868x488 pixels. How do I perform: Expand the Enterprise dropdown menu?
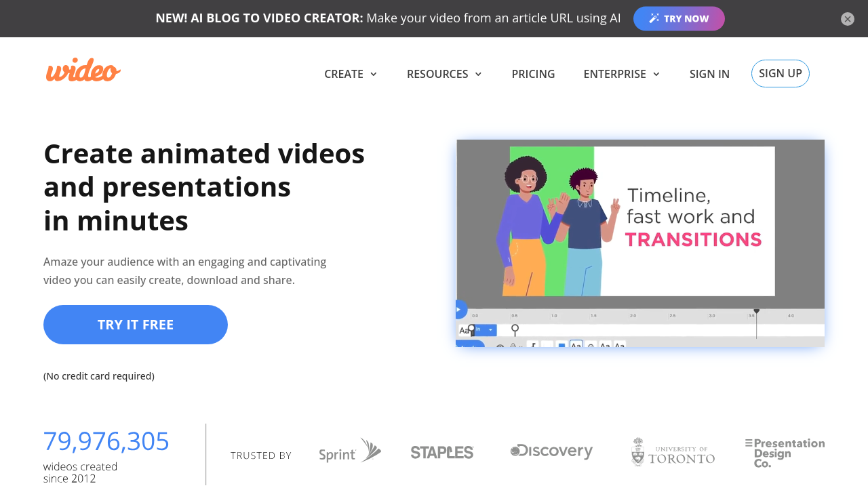(621, 74)
